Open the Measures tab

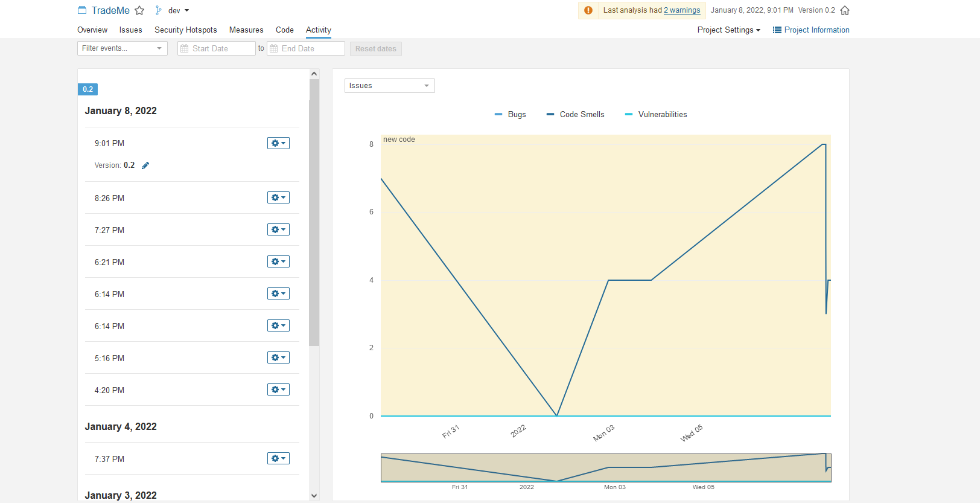click(x=246, y=30)
